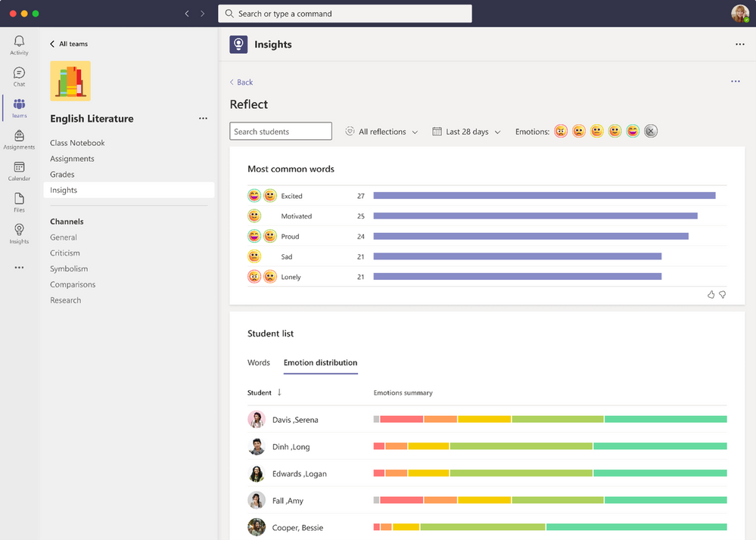Expand the All reflections dropdown

[381, 132]
